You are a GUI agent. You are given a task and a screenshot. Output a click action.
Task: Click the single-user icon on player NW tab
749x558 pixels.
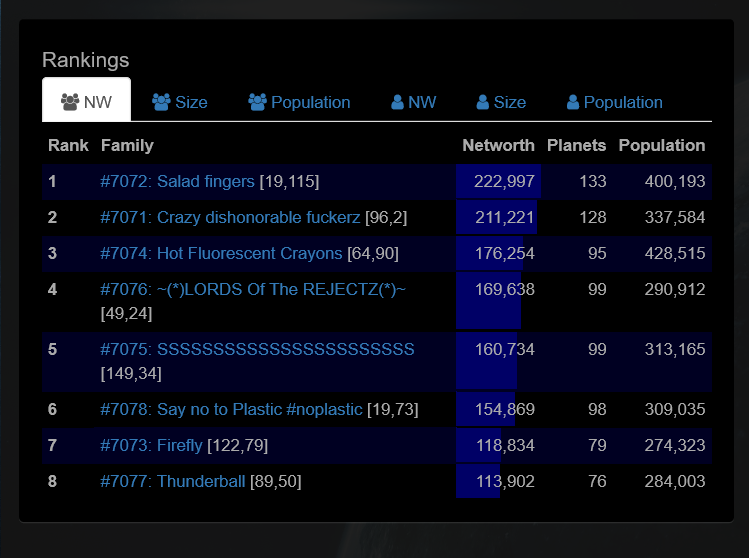397,102
